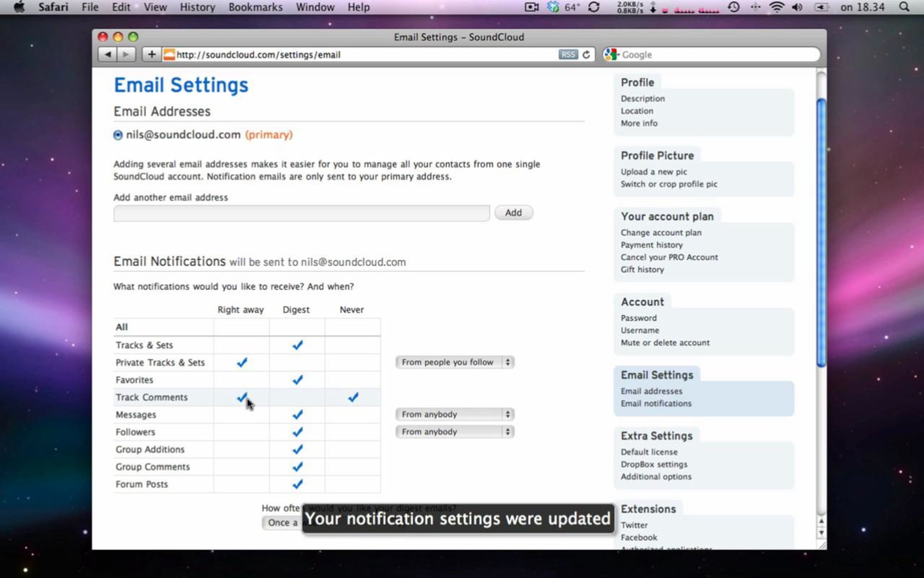Select the nils@soundcloud.com primary radio button
Viewport: 924px width, 578px height.
(x=118, y=135)
